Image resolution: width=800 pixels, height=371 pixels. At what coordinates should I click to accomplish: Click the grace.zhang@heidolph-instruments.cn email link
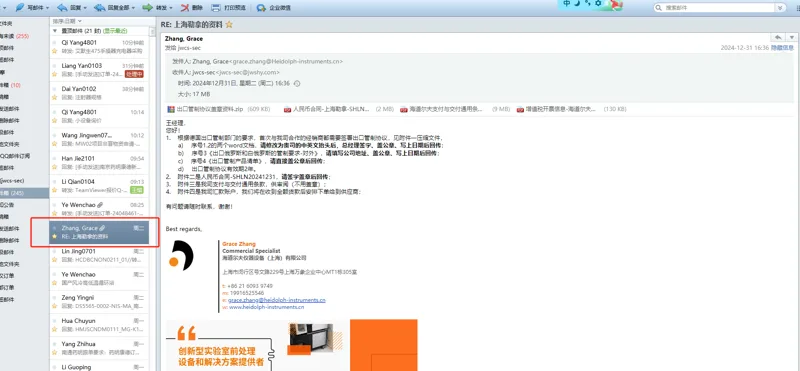pyautogui.click(x=277, y=300)
